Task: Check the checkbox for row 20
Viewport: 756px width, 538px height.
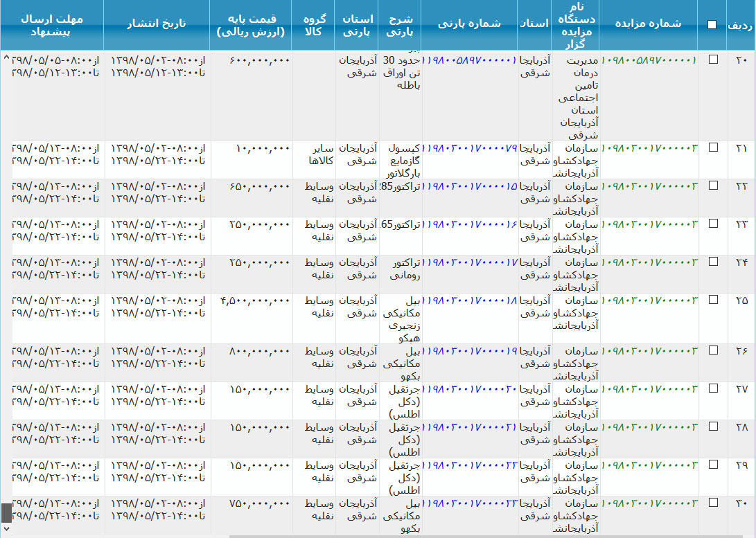Action: coord(713,60)
